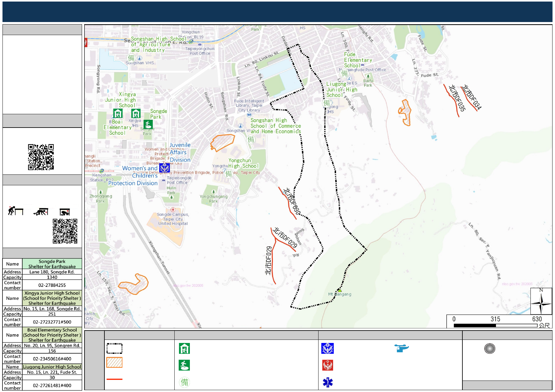This screenshot has width=555, height=392.
Task: Click 備 circle symbol in legend
Action: pos(185,382)
